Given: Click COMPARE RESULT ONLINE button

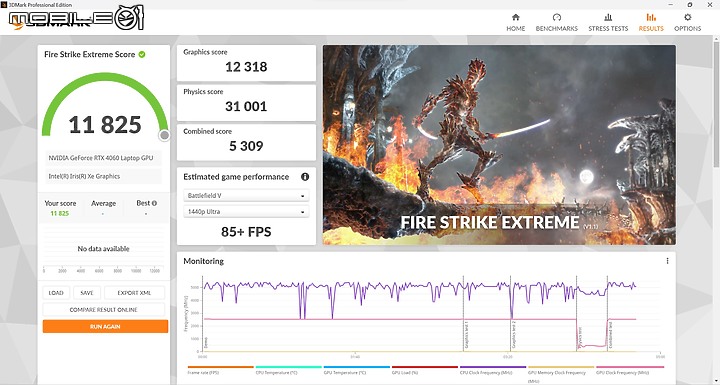Looking at the screenshot, I should pos(104,310).
